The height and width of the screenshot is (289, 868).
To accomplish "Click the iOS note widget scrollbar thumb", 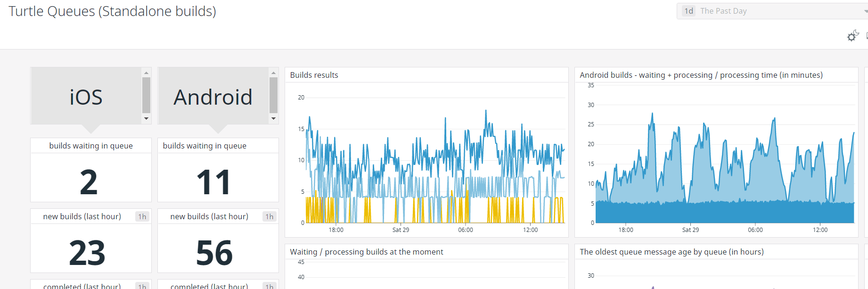I will click(x=146, y=95).
